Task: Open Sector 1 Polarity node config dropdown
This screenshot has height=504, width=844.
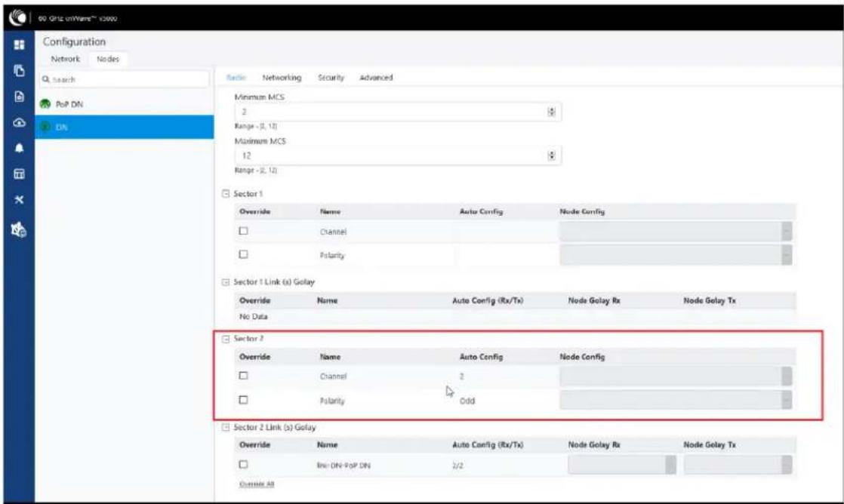Action: (676, 255)
